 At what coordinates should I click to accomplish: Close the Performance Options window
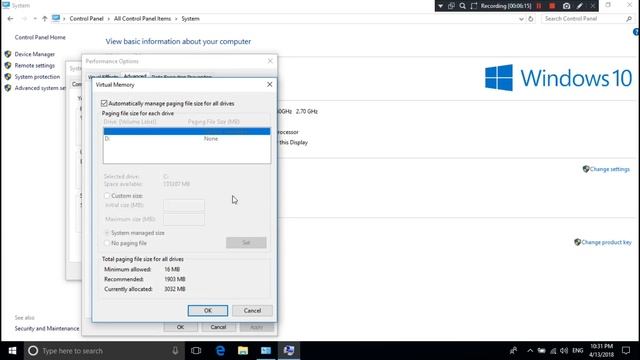click(x=270, y=61)
